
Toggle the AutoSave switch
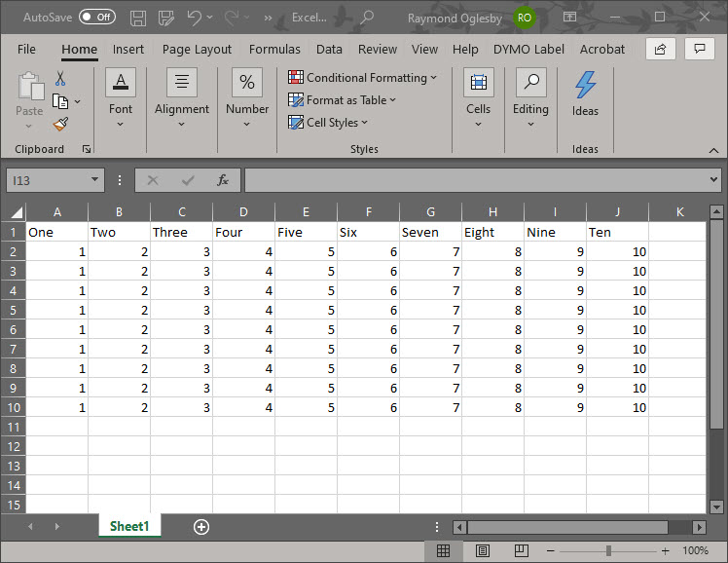97,18
